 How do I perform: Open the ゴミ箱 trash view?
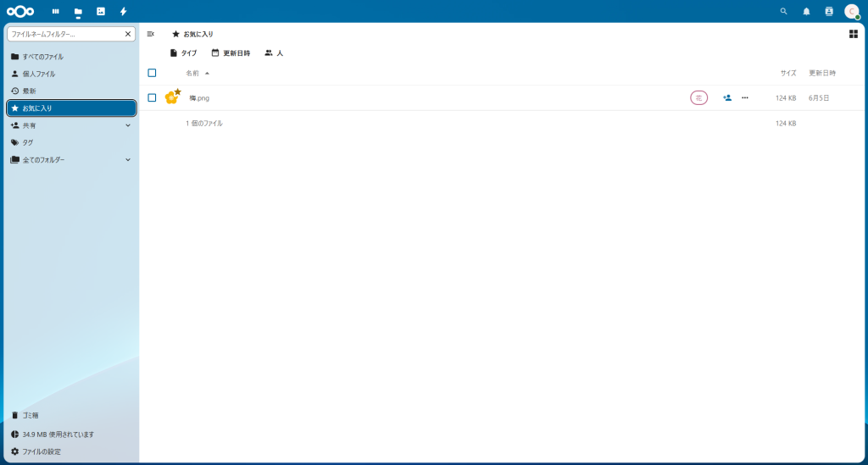(30, 415)
